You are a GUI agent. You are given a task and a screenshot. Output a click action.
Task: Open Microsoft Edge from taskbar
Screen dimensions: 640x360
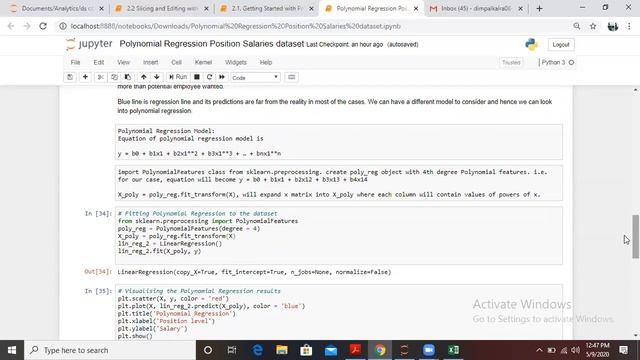(257, 350)
